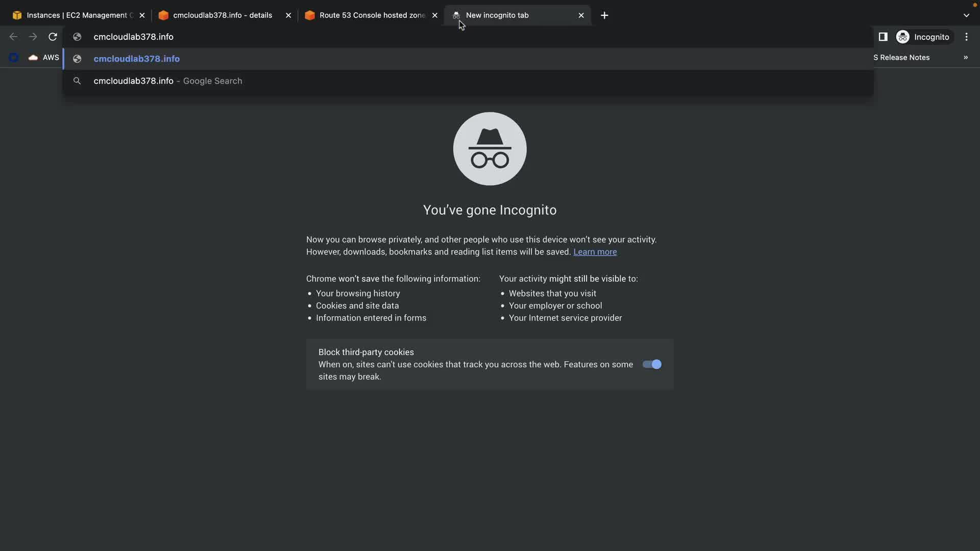Click the forward navigation arrow
The width and height of the screenshot is (980, 551).
tap(33, 37)
